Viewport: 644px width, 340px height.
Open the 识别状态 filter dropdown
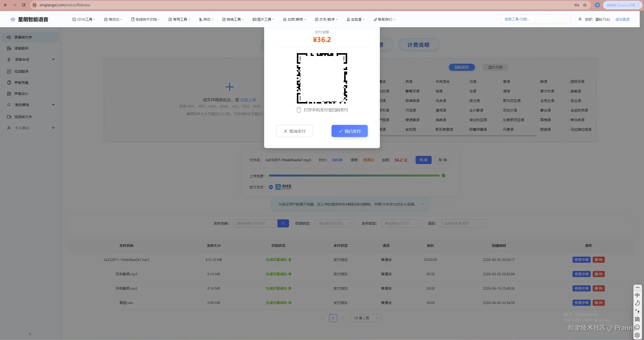[336, 223]
